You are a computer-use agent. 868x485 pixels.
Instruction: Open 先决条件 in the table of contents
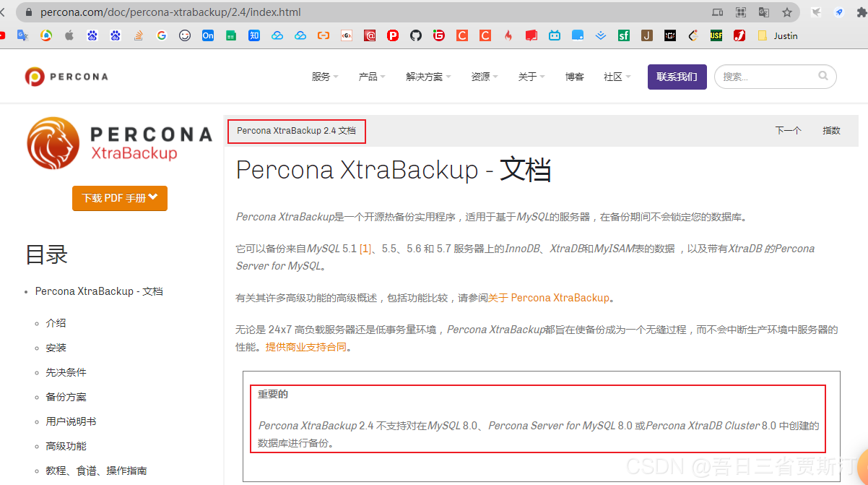66,372
